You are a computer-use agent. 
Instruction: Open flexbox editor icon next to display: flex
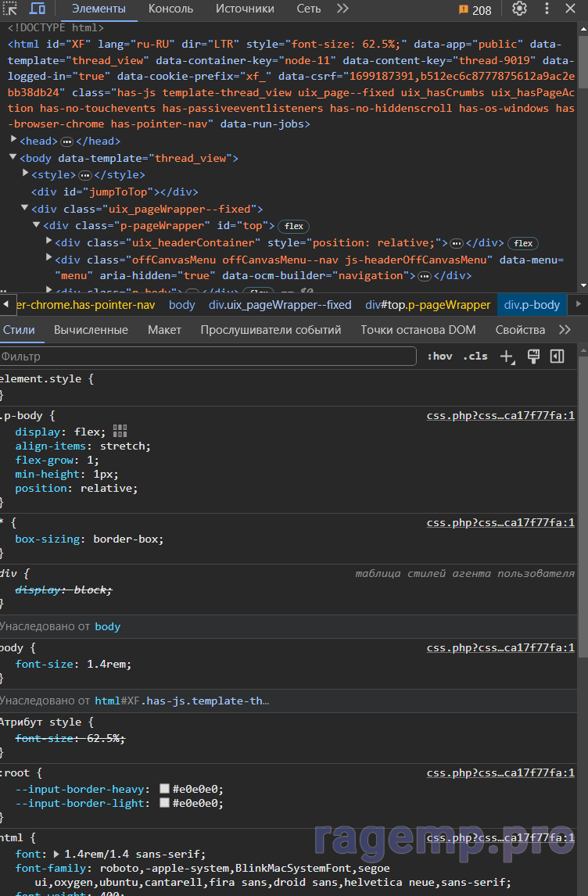(x=120, y=431)
